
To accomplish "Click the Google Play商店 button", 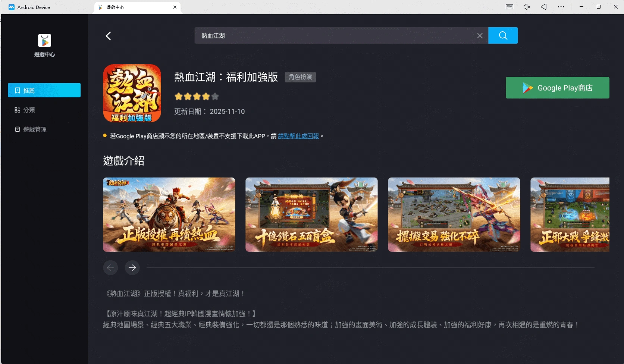I will [557, 88].
